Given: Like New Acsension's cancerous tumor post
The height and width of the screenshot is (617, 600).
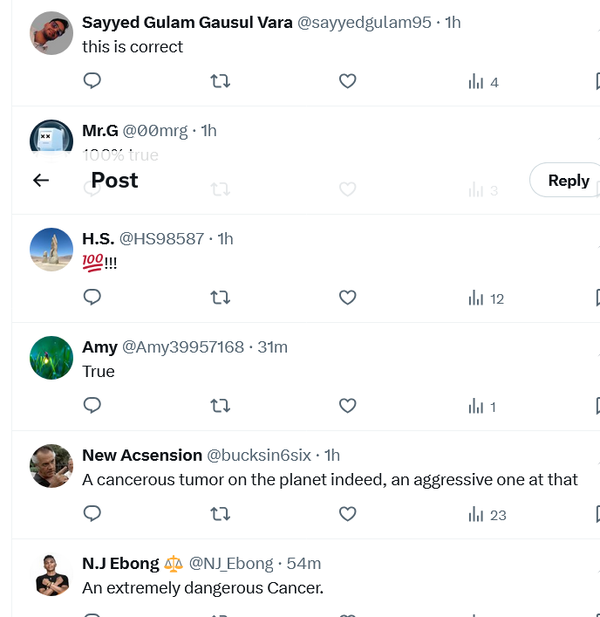Looking at the screenshot, I should [347, 513].
